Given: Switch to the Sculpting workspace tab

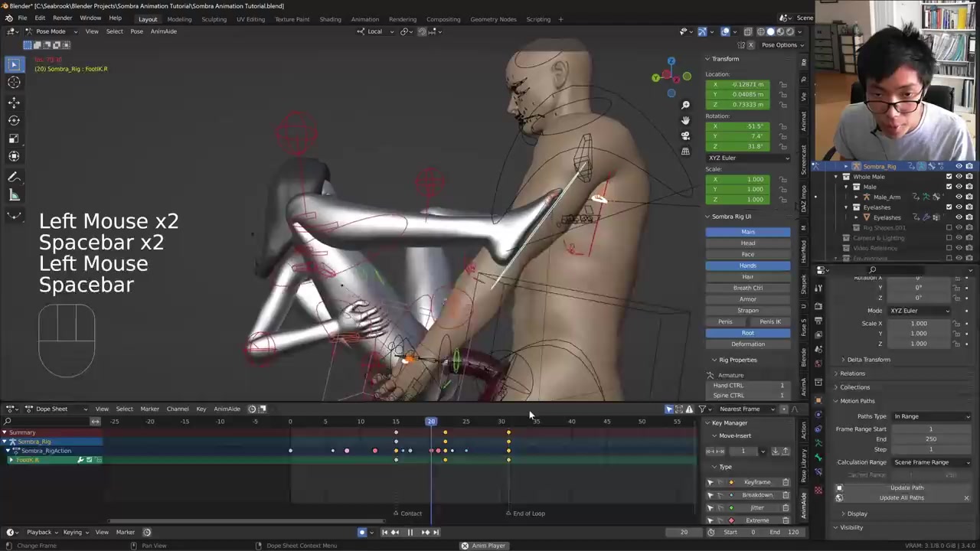Looking at the screenshot, I should (x=214, y=19).
